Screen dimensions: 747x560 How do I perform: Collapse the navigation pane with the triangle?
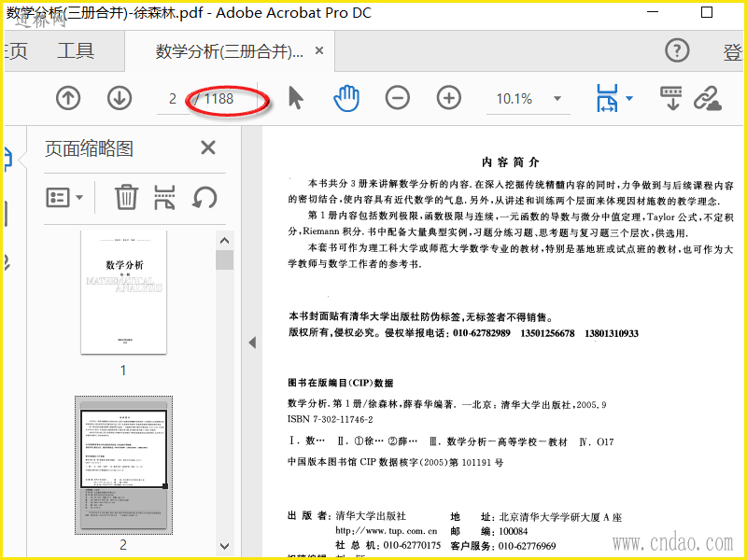[252, 343]
